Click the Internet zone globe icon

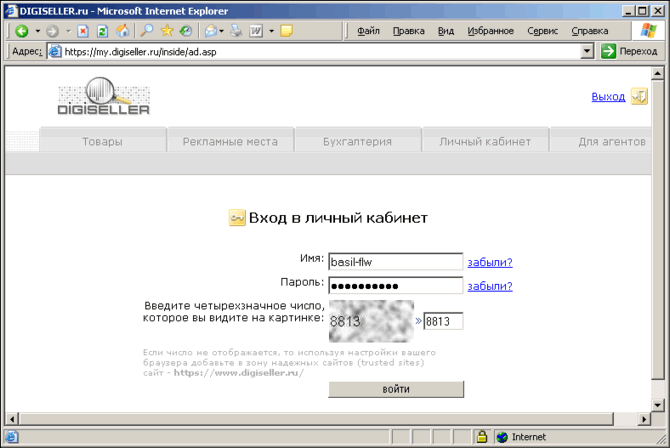[x=502, y=437]
